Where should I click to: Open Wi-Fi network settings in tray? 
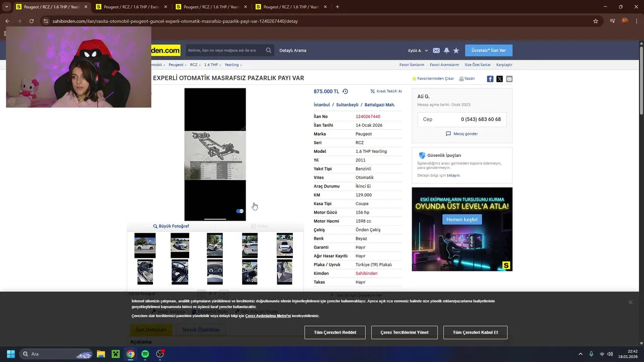coord(602,354)
